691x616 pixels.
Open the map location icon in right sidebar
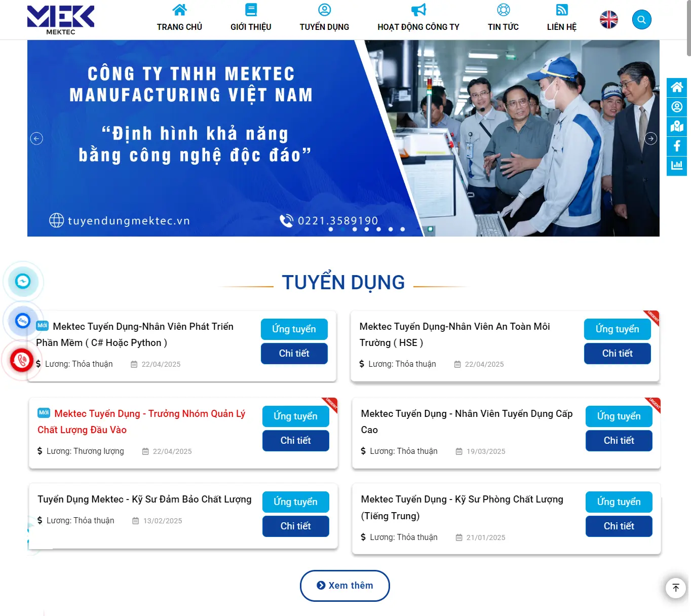click(677, 127)
